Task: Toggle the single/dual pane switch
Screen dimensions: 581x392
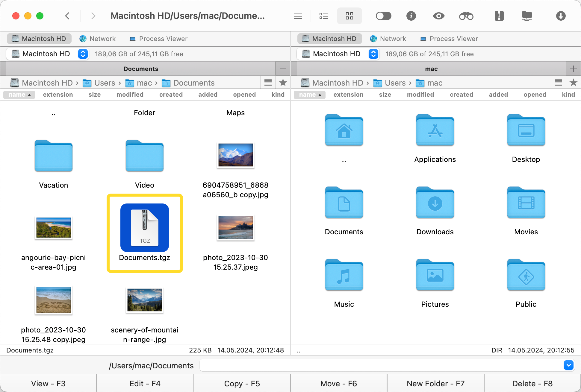Action: pyautogui.click(x=384, y=16)
